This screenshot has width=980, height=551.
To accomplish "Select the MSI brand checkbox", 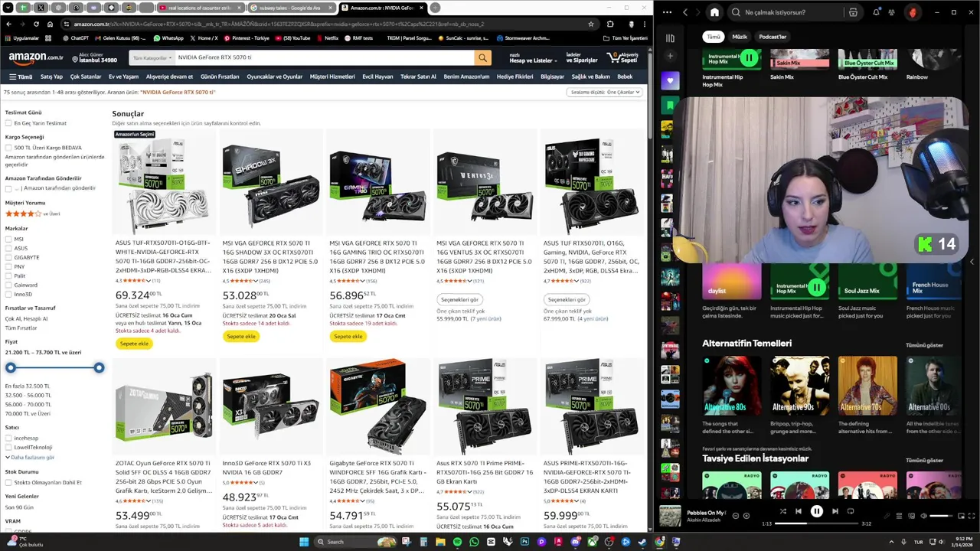I will pyautogui.click(x=8, y=239).
